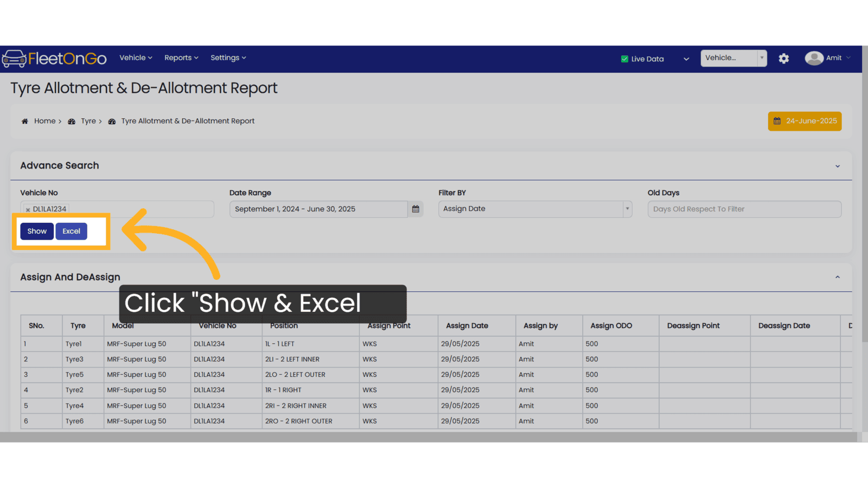Select the Tyre3 cell
The height and width of the screenshot is (488, 868).
(82, 359)
